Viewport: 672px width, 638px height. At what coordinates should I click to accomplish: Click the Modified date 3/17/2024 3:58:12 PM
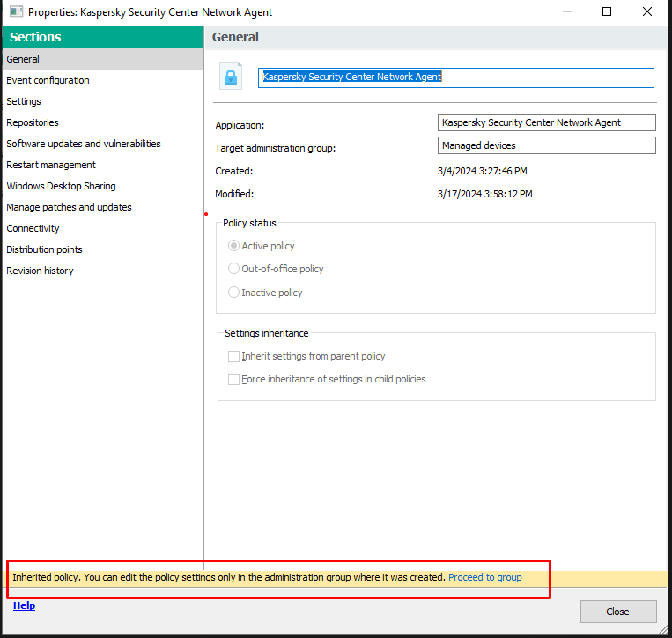[x=484, y=194]
